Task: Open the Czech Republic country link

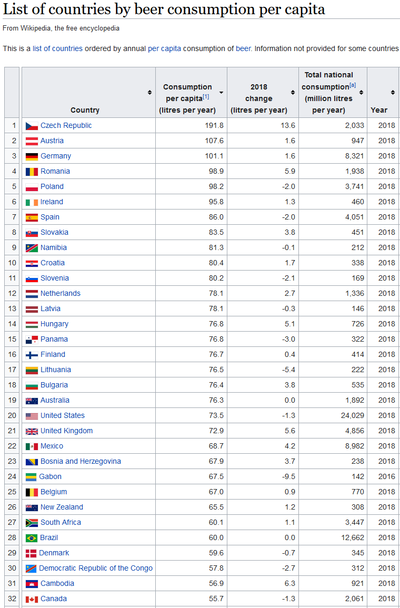Action: click(66, 125)
